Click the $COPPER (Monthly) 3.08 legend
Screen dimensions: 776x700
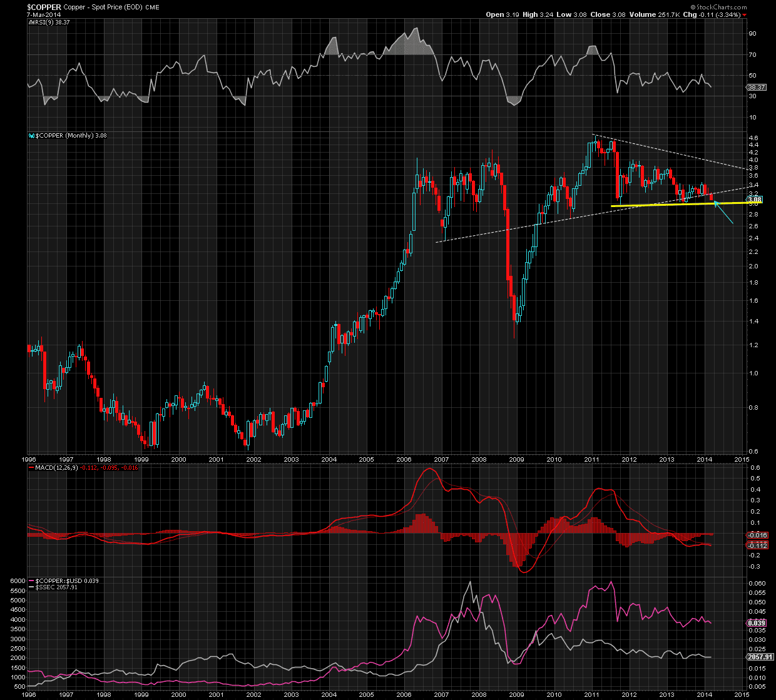click(x=71, y=135)
